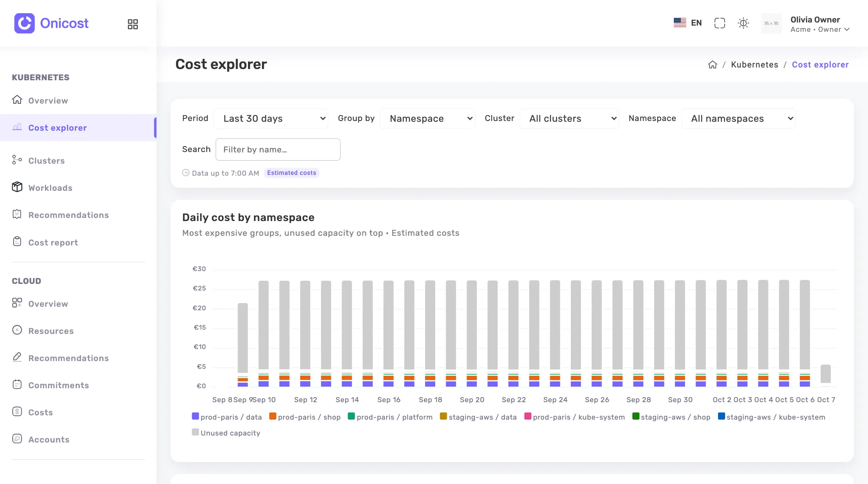The width and height of the screenshot is (868, 484).
Task: Open the All namespaces dropdown
Action: click(739, 119)
